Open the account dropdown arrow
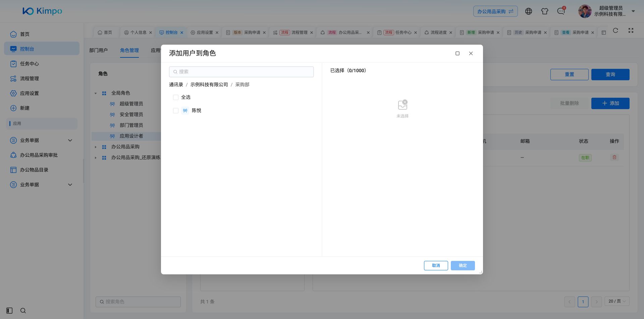644x319 pixels. pos(633,11)
